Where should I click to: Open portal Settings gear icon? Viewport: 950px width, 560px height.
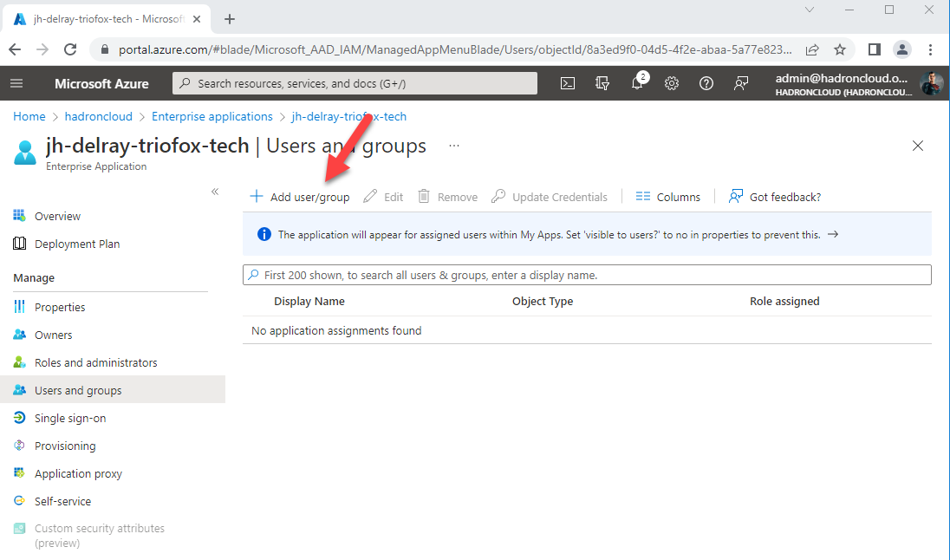pyautogui.click(x=671, y=83)
